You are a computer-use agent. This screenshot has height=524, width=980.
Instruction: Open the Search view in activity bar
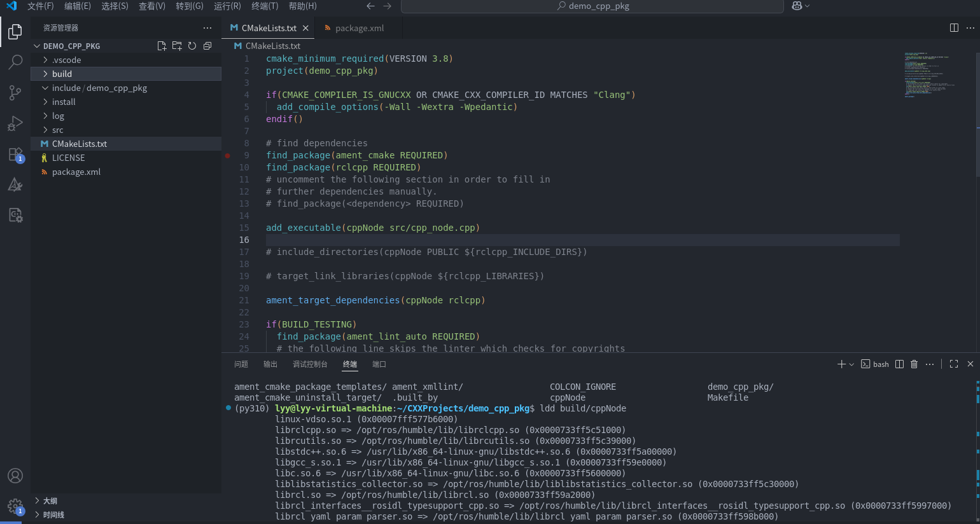tap(15, 62)
